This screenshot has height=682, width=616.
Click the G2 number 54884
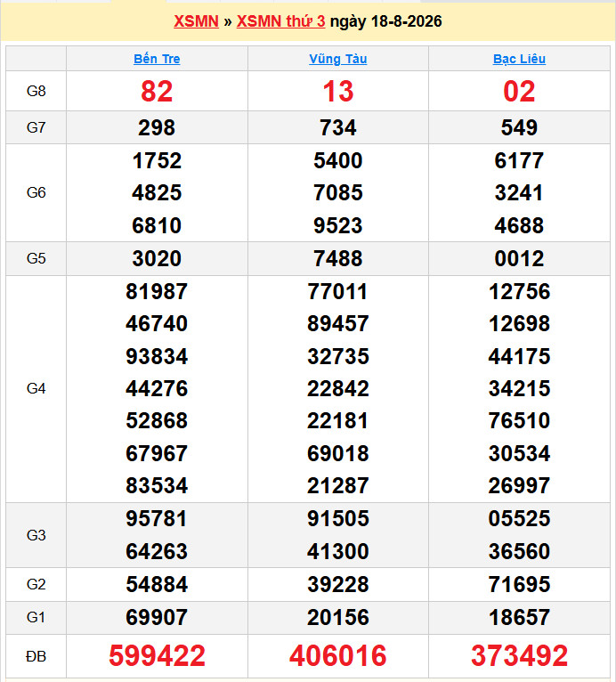[x=157, y=585]
